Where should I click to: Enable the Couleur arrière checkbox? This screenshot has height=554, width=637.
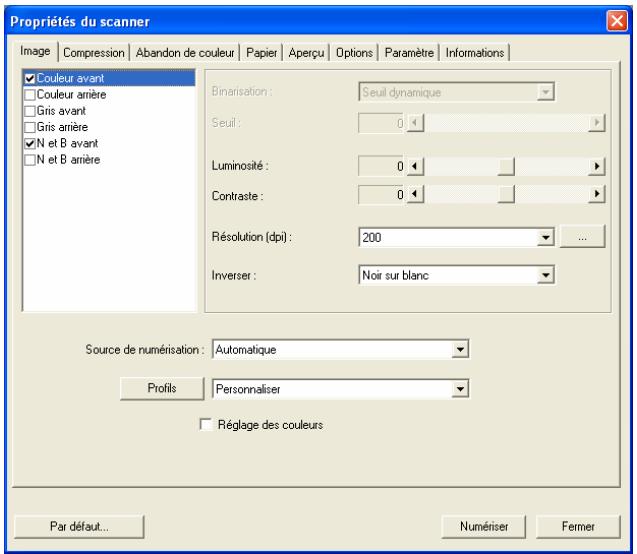[x=30, y=95]
